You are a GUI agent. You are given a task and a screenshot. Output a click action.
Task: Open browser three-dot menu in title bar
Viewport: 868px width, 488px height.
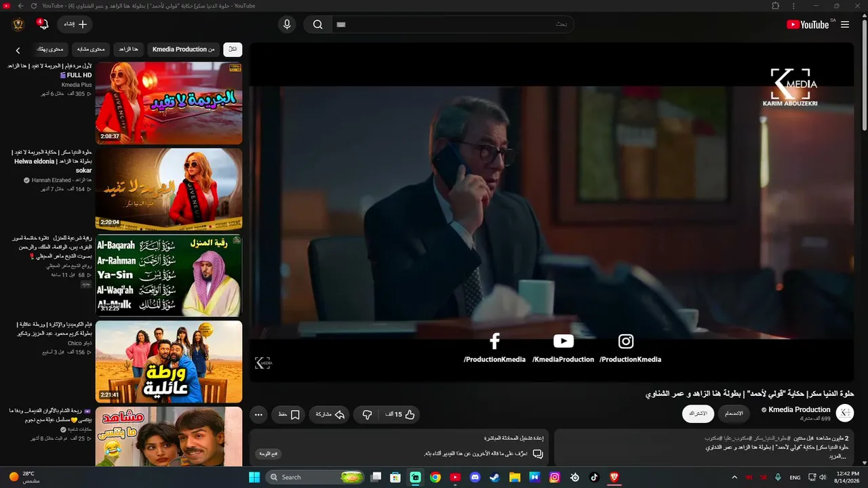click(x=794, y=6)
